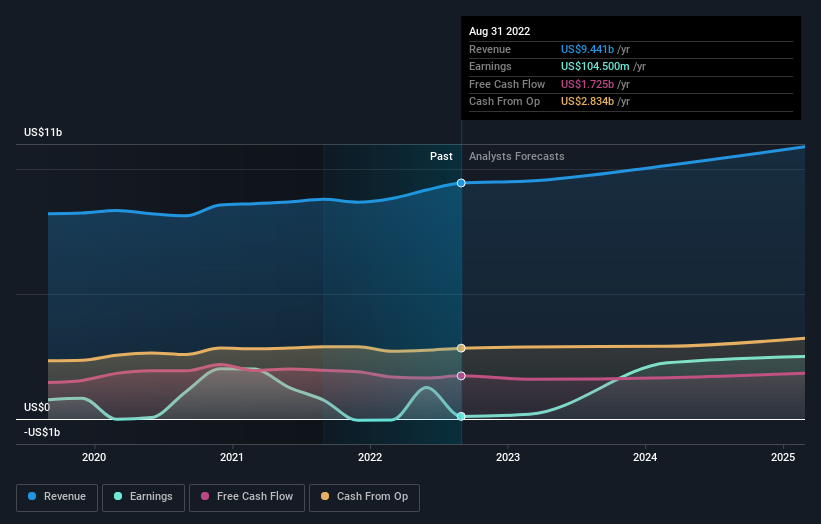Click the 2025 x-axis year label
The width and height of the screenshot is (821, 524).
783,458
